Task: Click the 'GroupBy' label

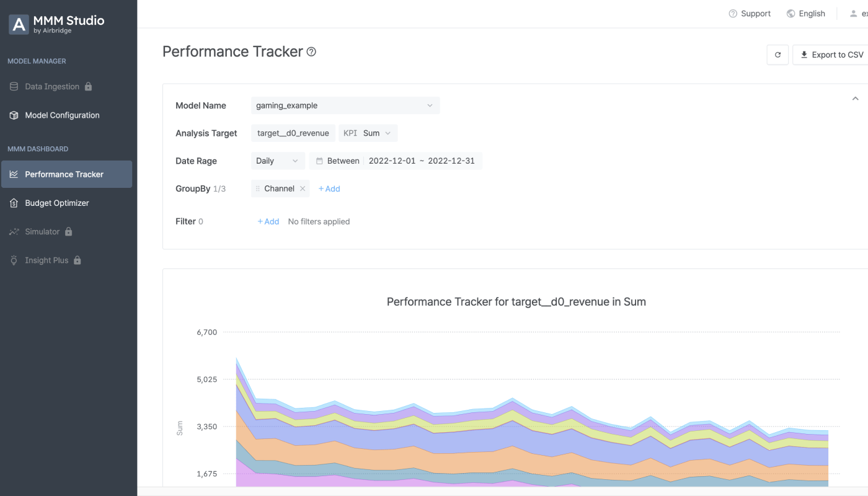Action: click(x=193, y=188)
